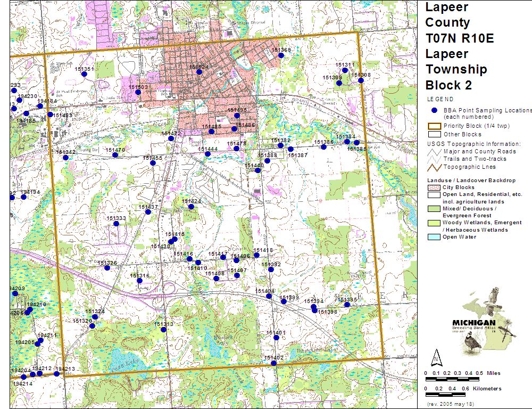
Task: Select the Woody Wetlands legend swatch
Action: point(434,223)
